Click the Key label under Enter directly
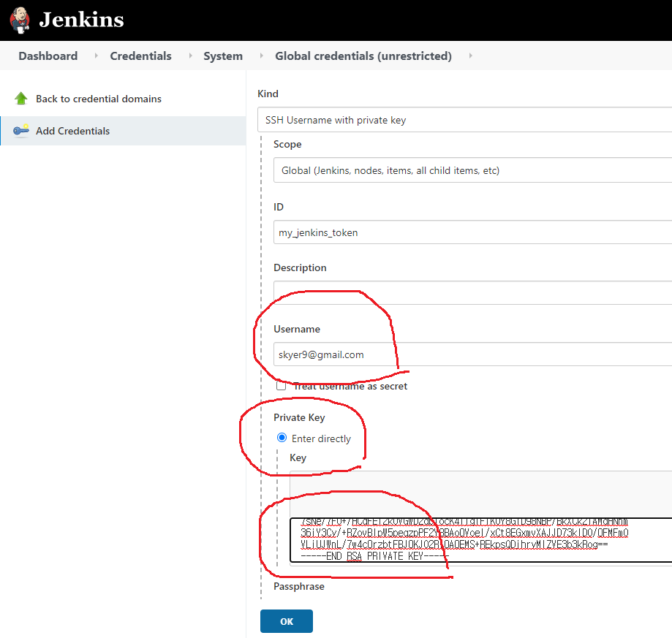This screenshot has width=672, height=638. point(298,457)
